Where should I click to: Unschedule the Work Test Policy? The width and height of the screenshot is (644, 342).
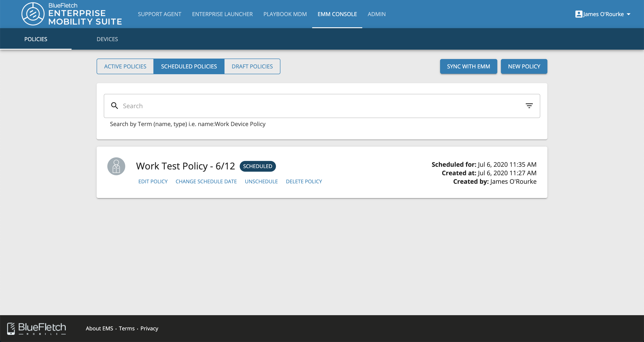coord(261,181)
